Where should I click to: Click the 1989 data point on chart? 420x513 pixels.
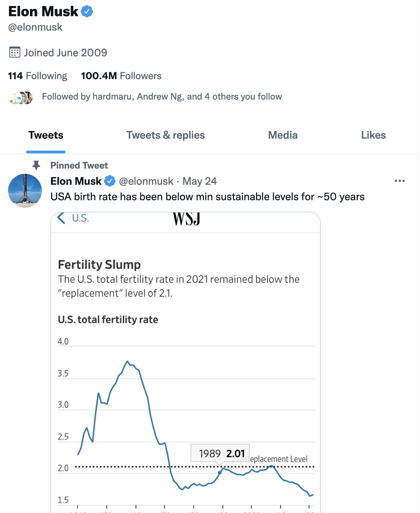220,473
